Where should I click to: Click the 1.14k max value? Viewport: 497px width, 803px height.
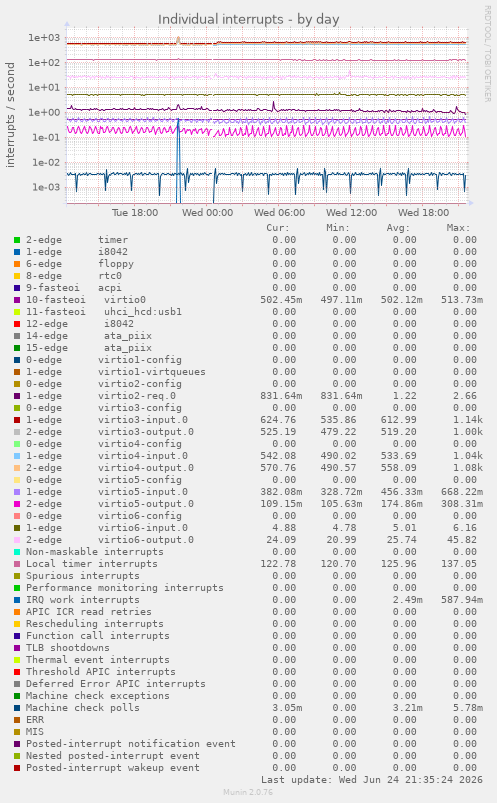tap(467, 420)
